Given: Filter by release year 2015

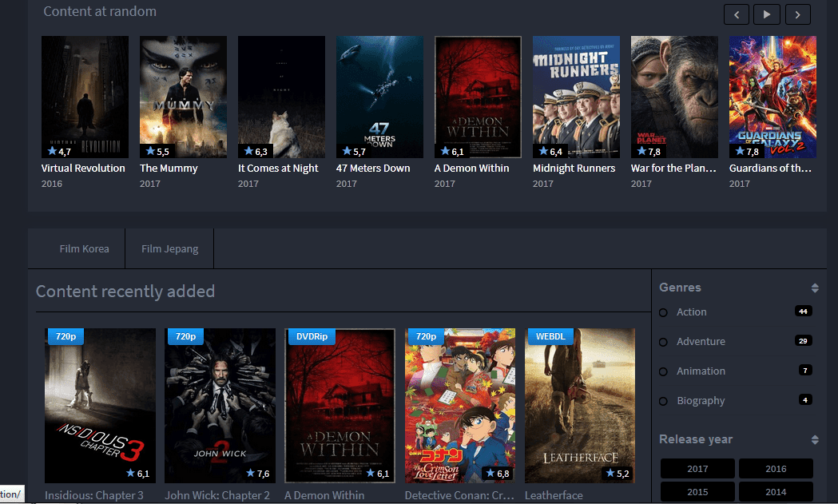Looking at the screenshot, I should point(697,492).
